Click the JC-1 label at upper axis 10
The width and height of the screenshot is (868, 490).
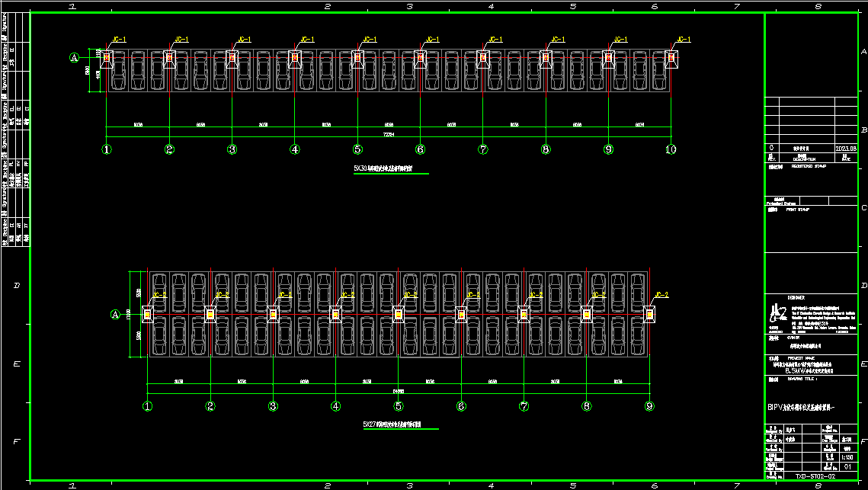point(684,40)
